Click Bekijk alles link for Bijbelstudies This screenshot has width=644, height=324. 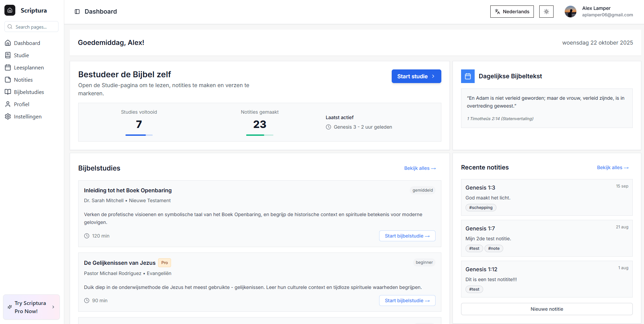(x=420, y=168)
